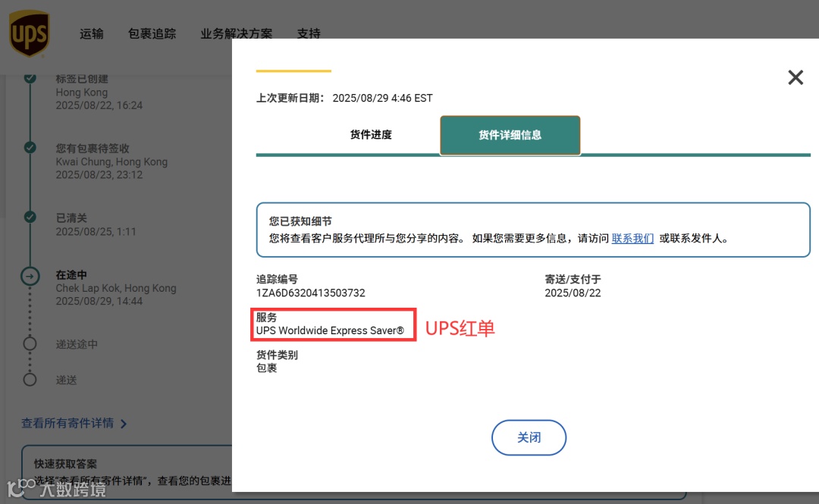Click the 追踪编号 field label
819x504 pixels.
(x=277, y=280)
